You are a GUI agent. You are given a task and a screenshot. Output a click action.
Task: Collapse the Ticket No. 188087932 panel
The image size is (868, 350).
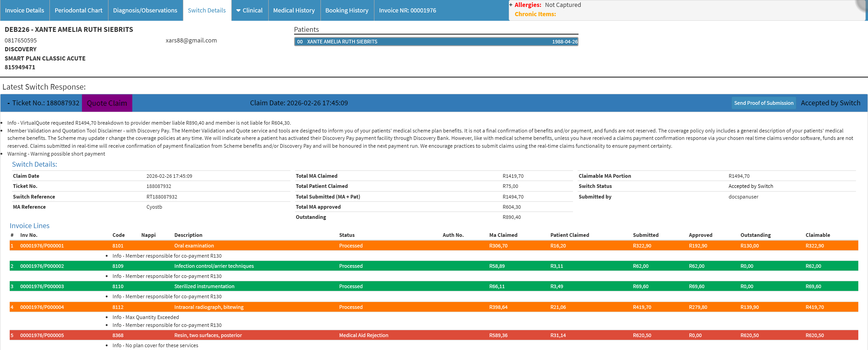[x=8, y=103]
